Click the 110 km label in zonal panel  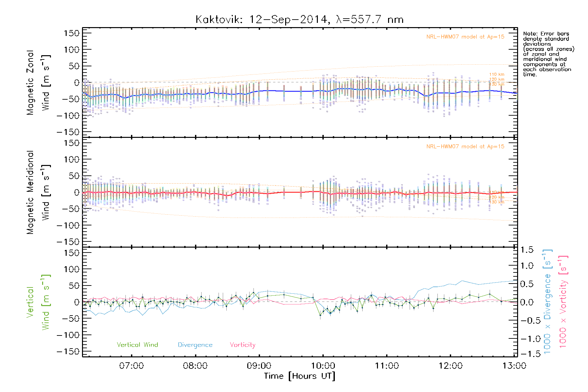[x=497, y=74]
